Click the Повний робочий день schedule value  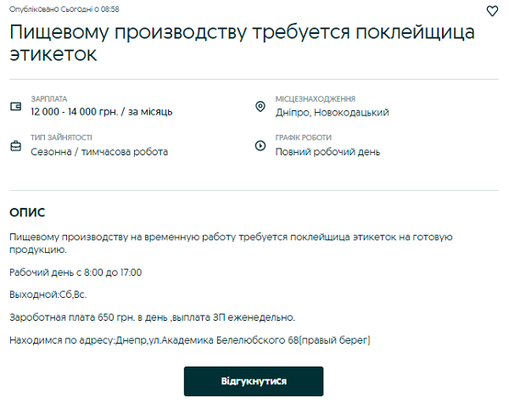pyautogui.click(x=327, y=152)
